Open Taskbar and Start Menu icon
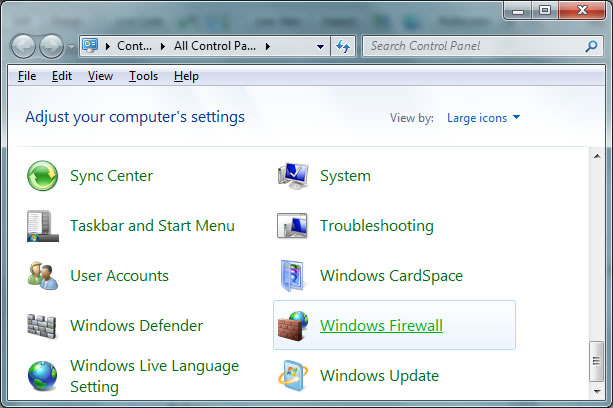 point(43,226)
